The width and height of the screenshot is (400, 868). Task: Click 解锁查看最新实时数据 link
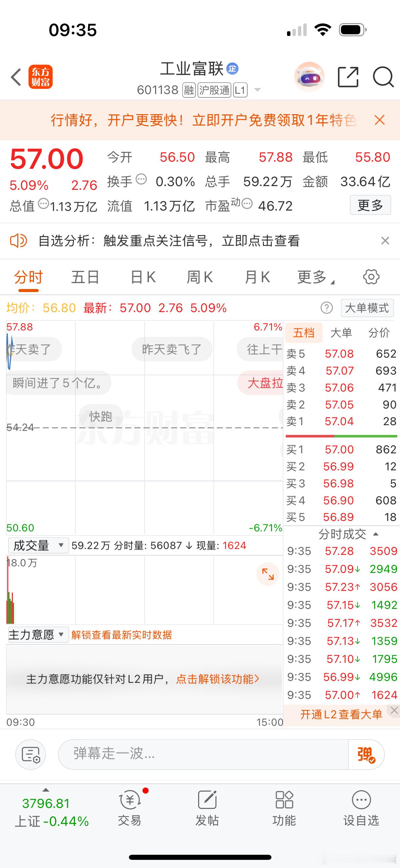(121, 635)
